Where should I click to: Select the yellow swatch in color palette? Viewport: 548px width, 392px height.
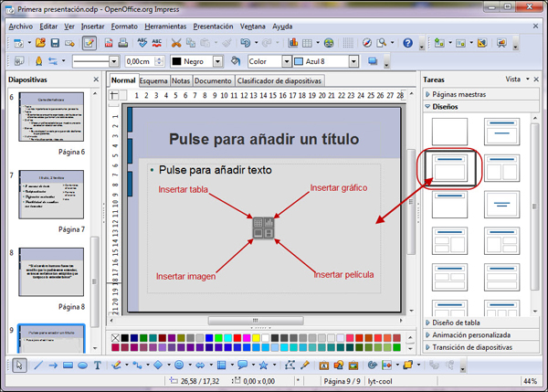click(255, 337)
